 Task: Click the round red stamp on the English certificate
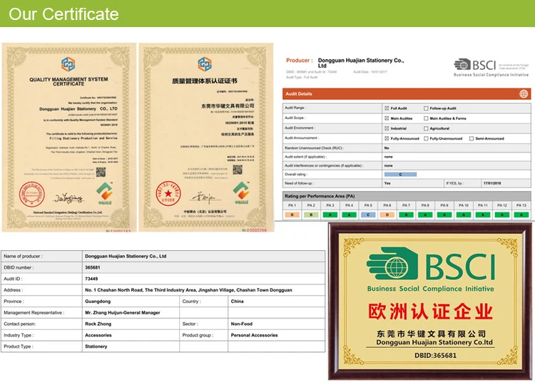tap(32, 194)
